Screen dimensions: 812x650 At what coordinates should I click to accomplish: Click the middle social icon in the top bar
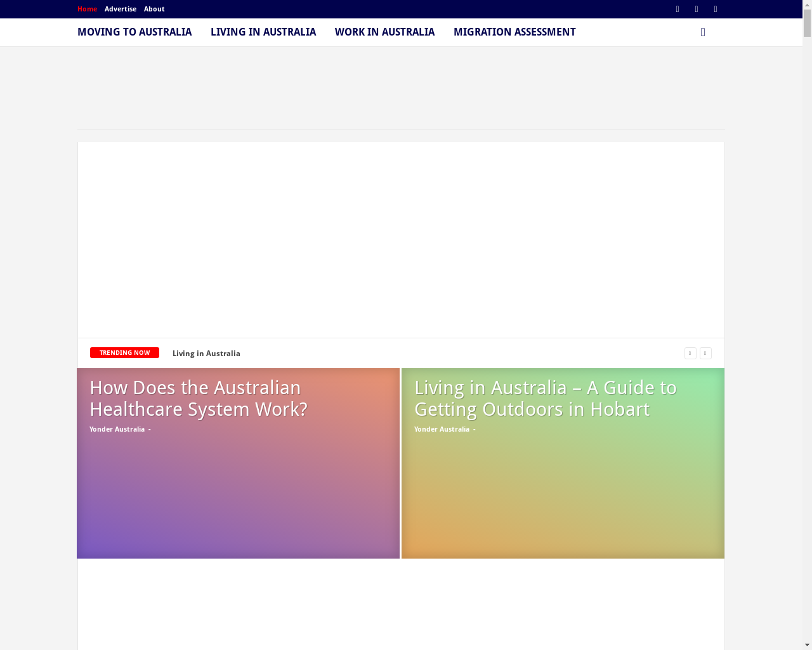(x=697, y=9)
